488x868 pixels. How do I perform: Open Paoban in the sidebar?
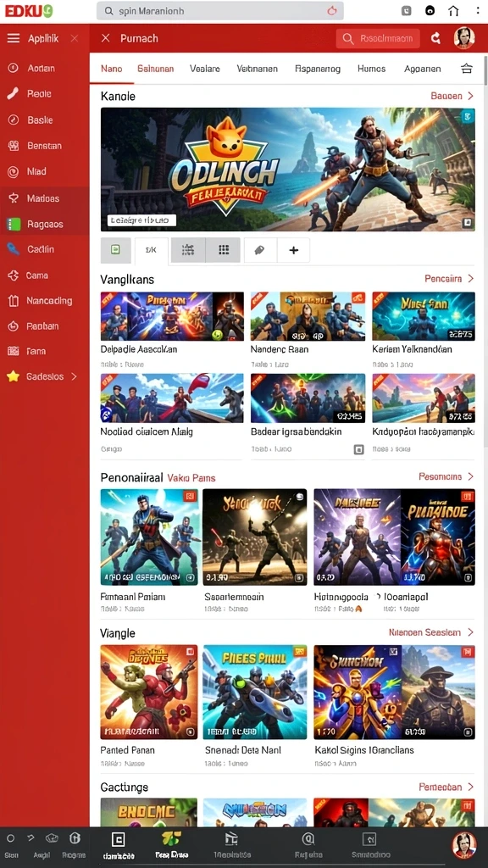coord(42,326)
